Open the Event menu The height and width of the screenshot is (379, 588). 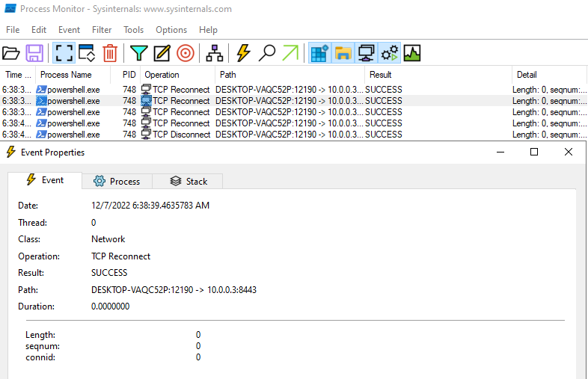click(69, 30)
